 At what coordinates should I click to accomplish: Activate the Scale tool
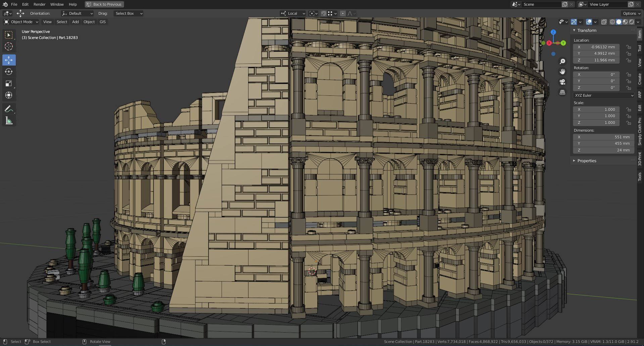click(9, 83)
